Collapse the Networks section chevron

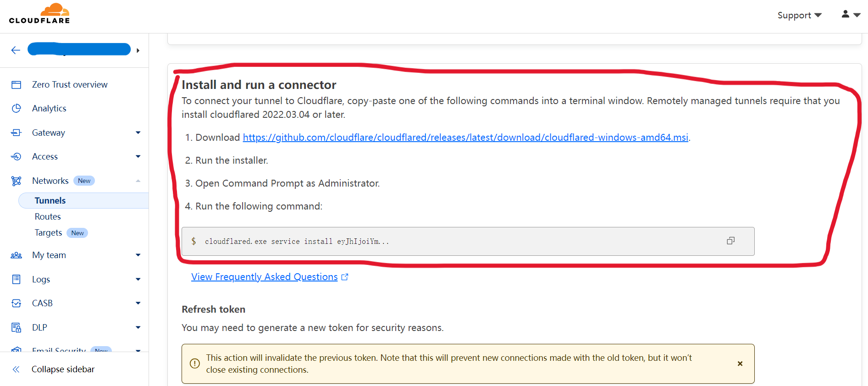click(x=138, y=181)
